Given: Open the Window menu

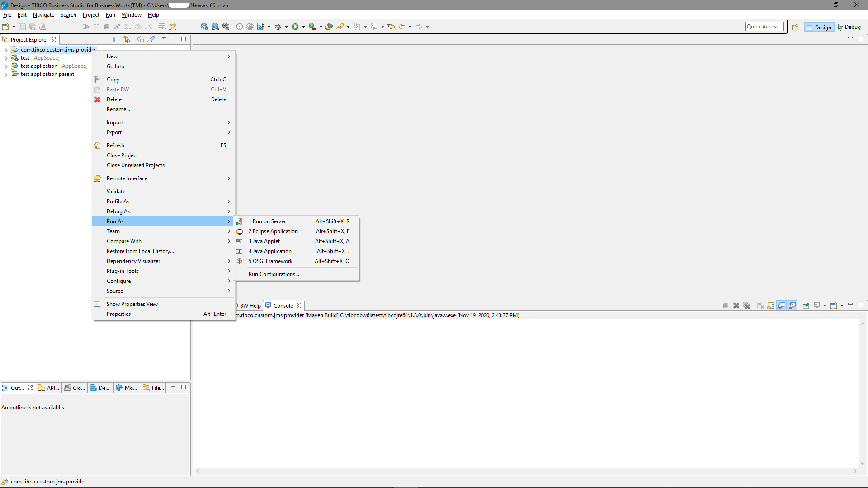Looking at the screenshot, I should [131, 15].
